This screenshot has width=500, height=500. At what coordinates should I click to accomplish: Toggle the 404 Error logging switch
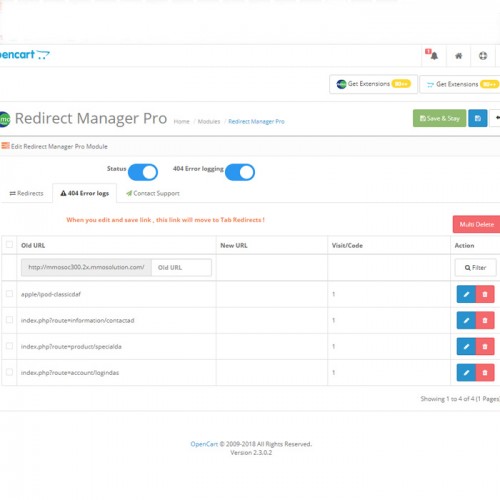pos(240,172)
